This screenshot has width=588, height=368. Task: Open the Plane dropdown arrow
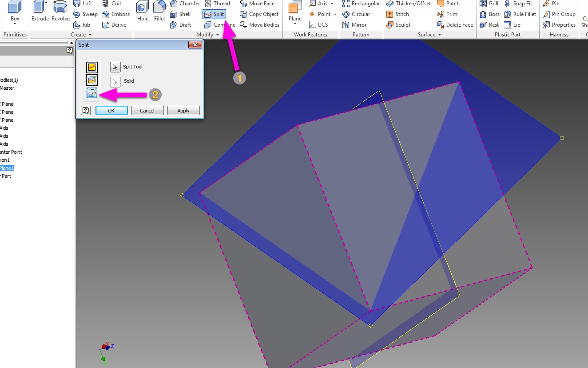point(295,24)
